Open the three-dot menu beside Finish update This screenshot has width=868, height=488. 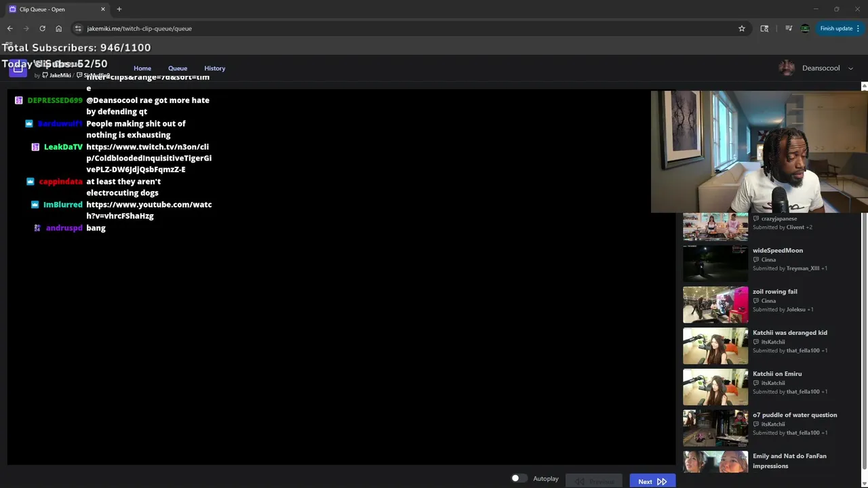click(858, 28)
